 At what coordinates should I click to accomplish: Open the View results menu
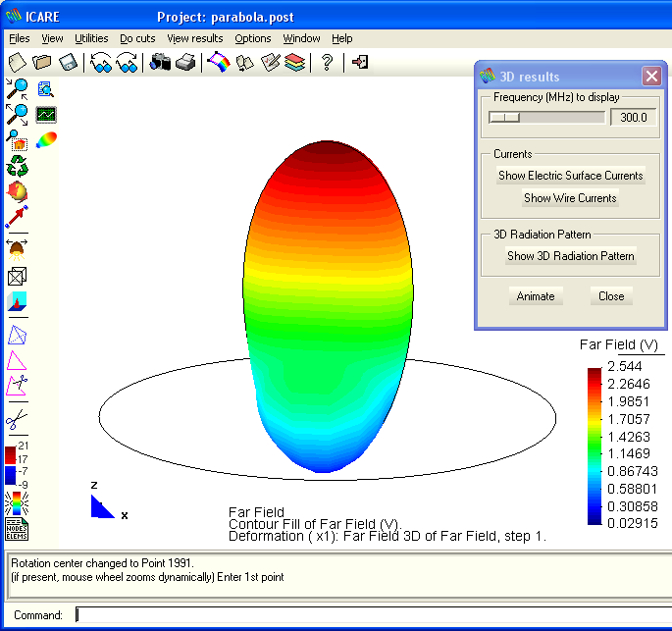(195, 38)
